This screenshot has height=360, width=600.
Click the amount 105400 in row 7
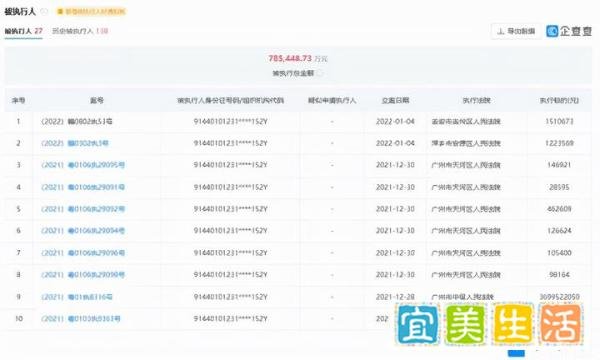(559, 253)
